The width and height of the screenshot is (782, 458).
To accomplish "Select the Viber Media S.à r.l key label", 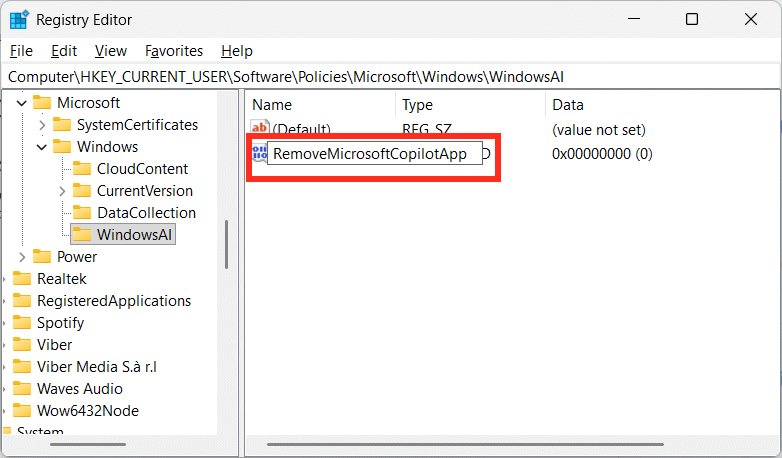I will [97, 367].
